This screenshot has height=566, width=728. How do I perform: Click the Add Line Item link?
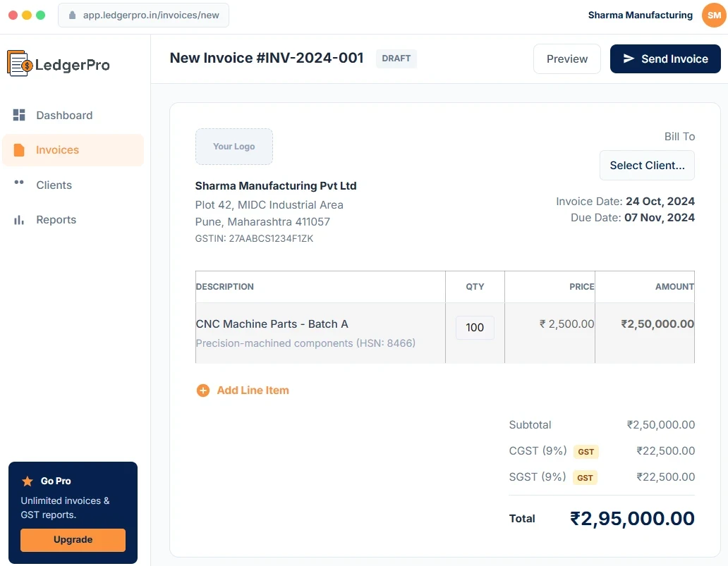click(253, 390)
